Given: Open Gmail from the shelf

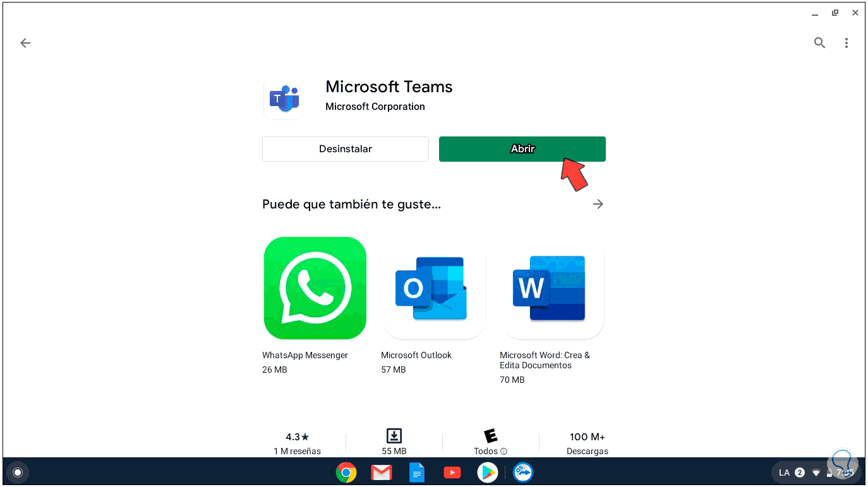Looking at the screenshot, I should (382, 472).
